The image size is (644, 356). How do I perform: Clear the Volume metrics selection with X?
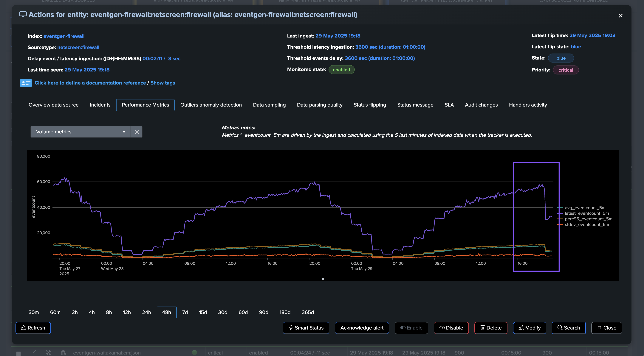pos(137,132)
